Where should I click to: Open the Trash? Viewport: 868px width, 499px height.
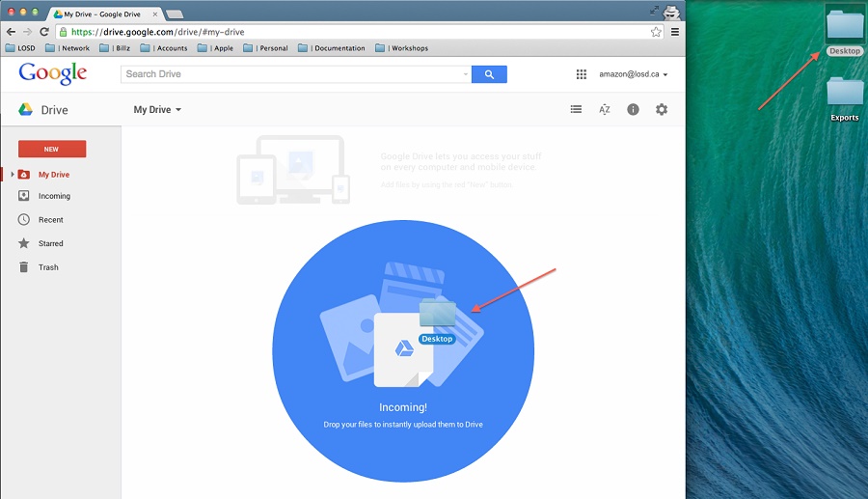(x=48, y=267)
